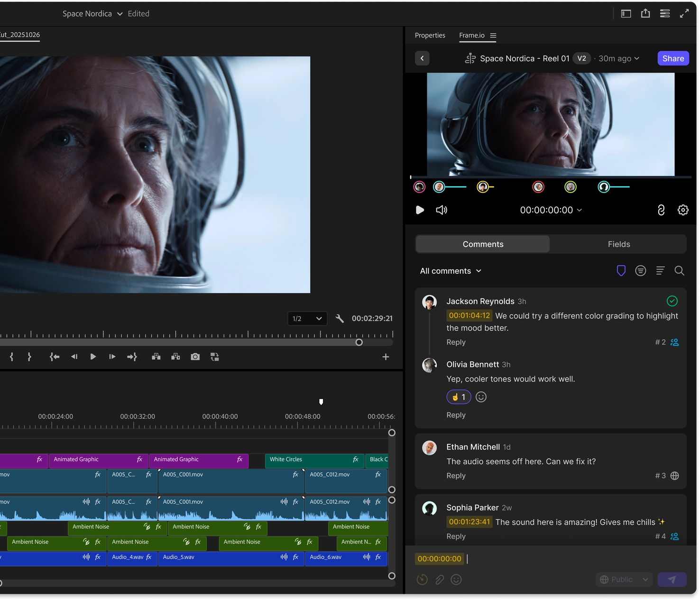Switch to the Properties panel tab
This screenshot has height=600, width=700.
(x=430, y=36)
